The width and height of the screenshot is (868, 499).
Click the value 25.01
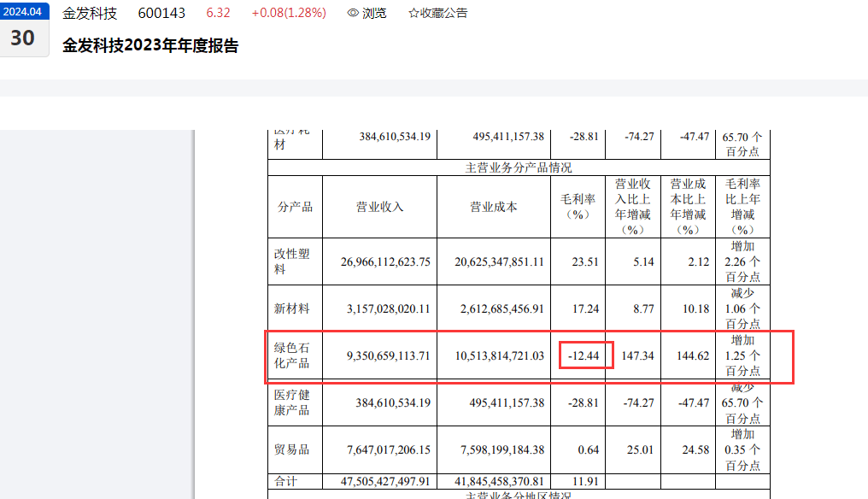tap(641, 450)
